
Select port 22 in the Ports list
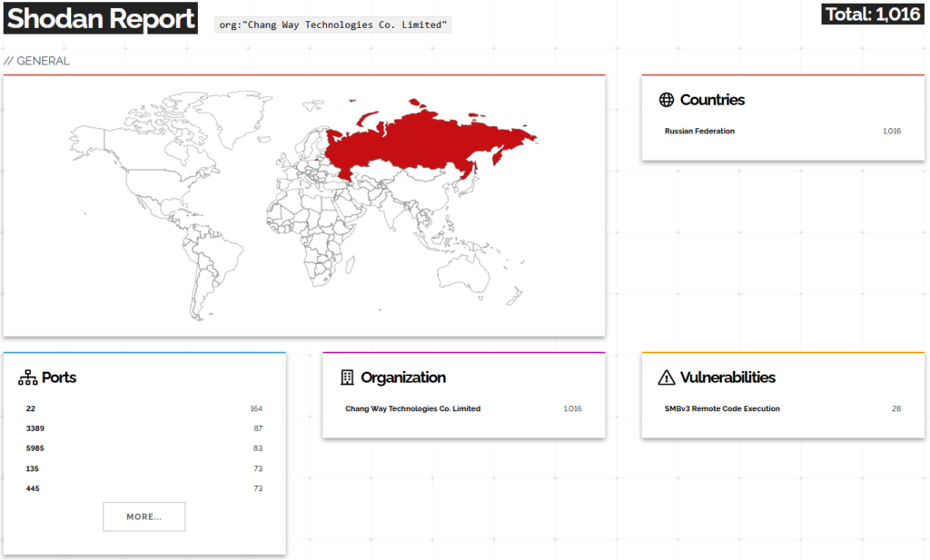(31, 408)
